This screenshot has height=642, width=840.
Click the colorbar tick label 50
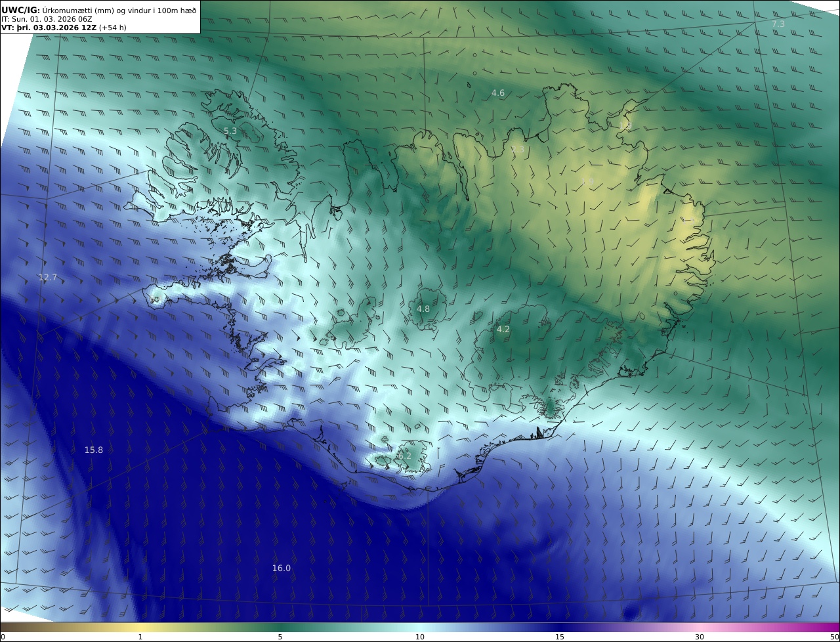(x=835, y=637)
